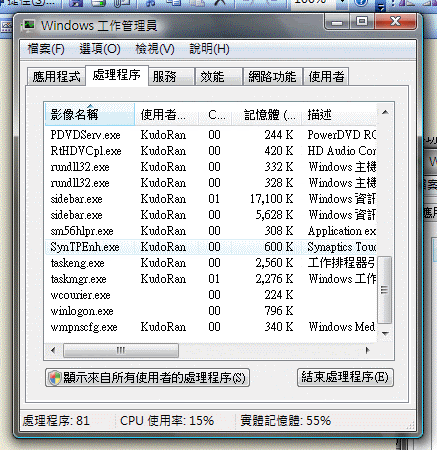The image size is (437, 450).
Task: Click the vertical scrollbar thumb in process list
Action: (x=385, y=290)
